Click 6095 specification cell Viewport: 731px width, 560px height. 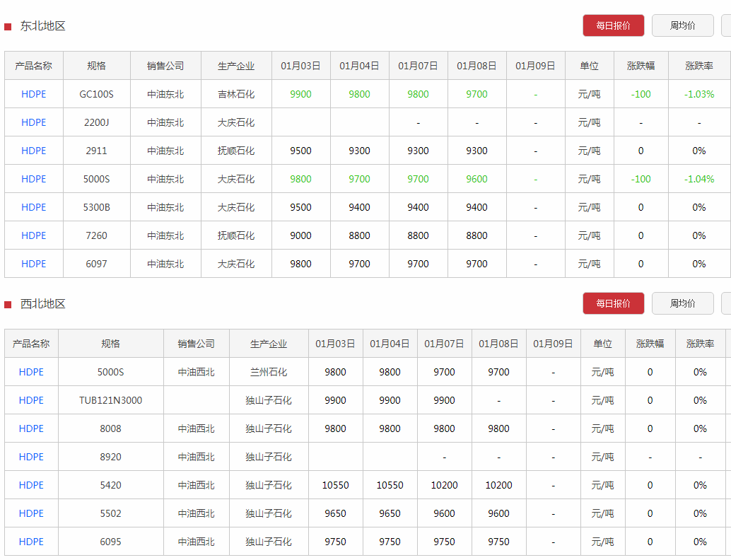click(x=110, y=542)
